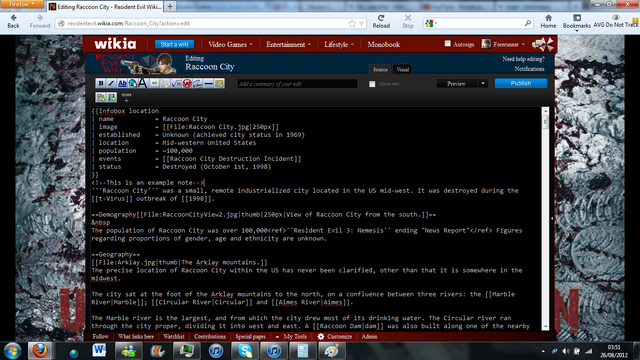Open Paint from the taskbar
This screenshot has height=360, width=640.
[331, 351]
